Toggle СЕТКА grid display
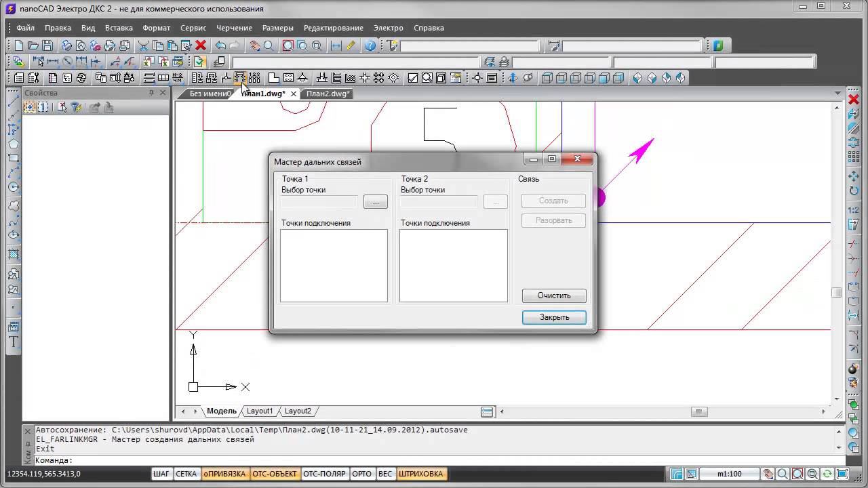This screenshot has width=868, height=488. (186, 474)
